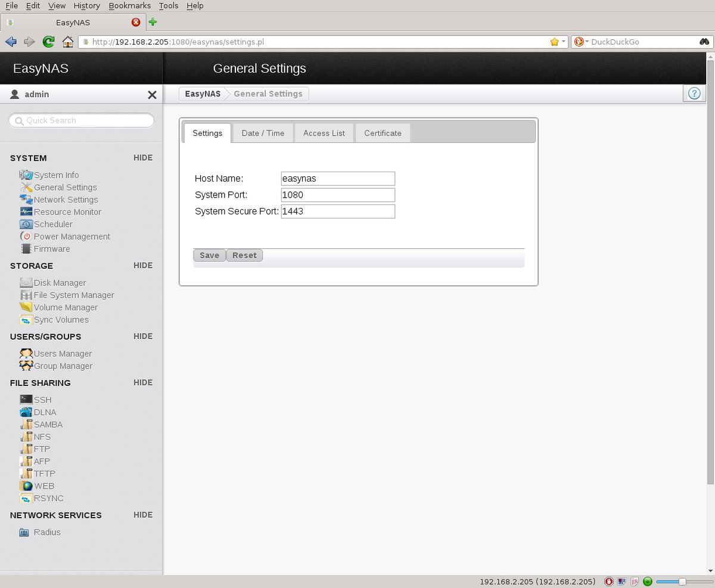Open the System Info sidebar icon

click(x=26, y=175)
